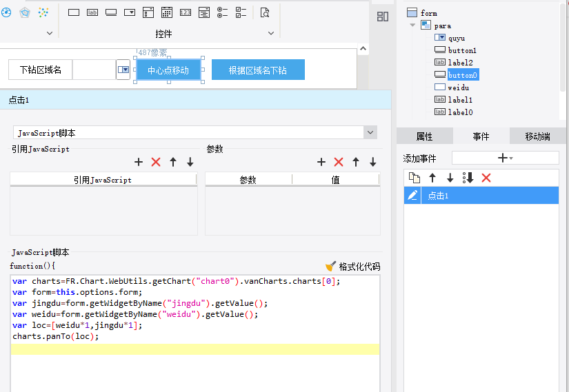Screen dimensions: 569x392
Task: Select button0 in the component tree
Action: point(457,75)
